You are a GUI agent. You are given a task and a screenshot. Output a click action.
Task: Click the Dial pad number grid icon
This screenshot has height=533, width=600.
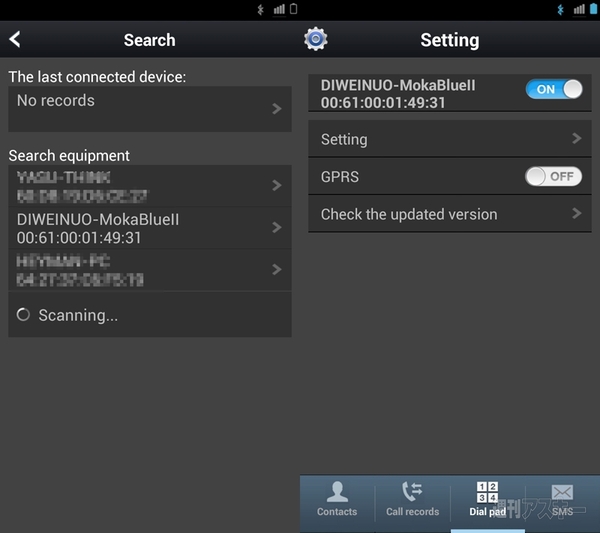(x=488, y=492)
